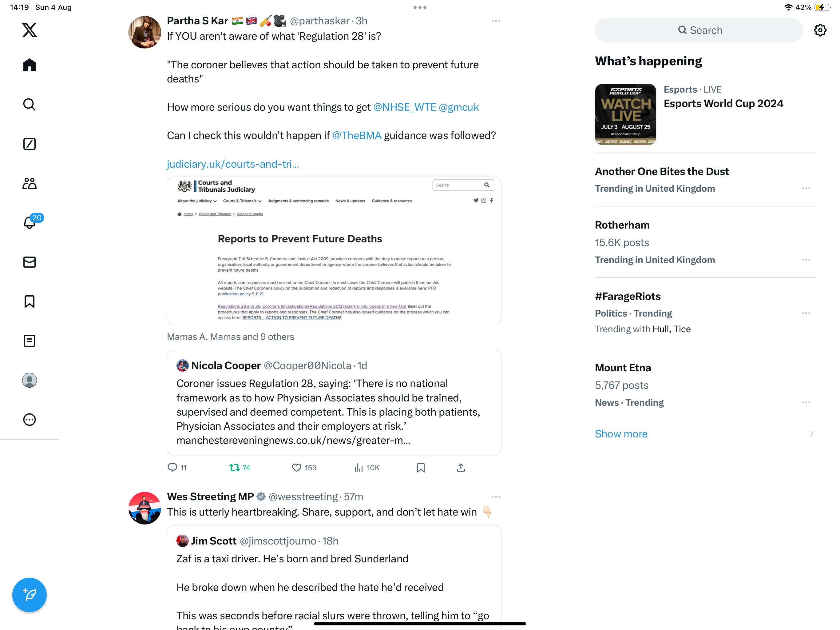The image size is (840, 630).
Task: Open the More circle menu in sidebar
Action: pos(29,420)
